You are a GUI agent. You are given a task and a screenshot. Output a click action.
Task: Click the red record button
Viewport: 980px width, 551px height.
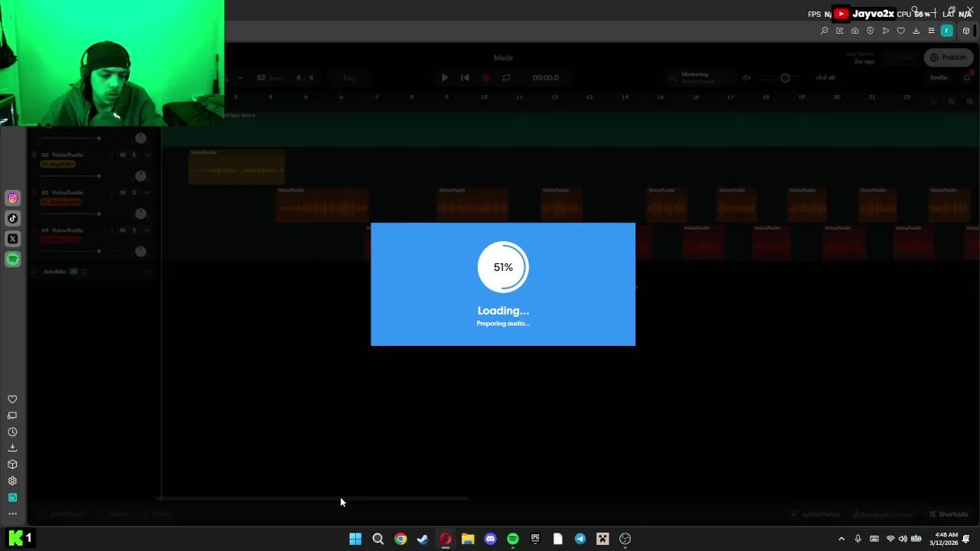click(485, 77)
